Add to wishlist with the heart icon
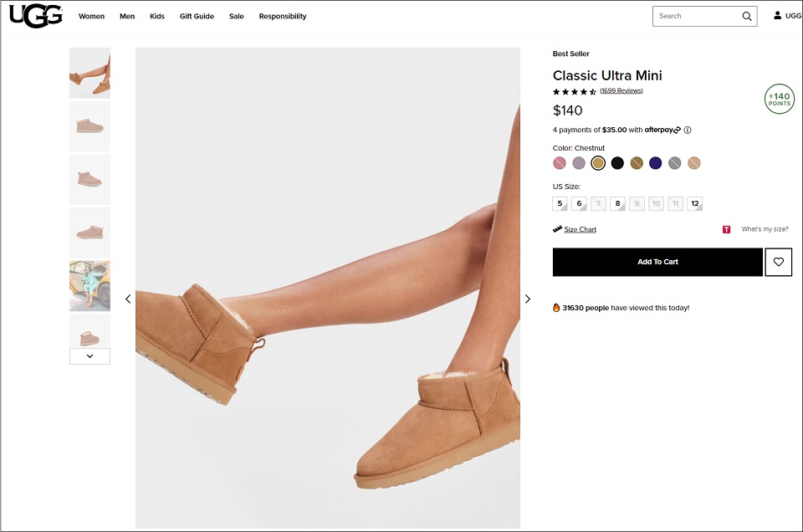Screen dimensions: 803x532 coord(779,262)
